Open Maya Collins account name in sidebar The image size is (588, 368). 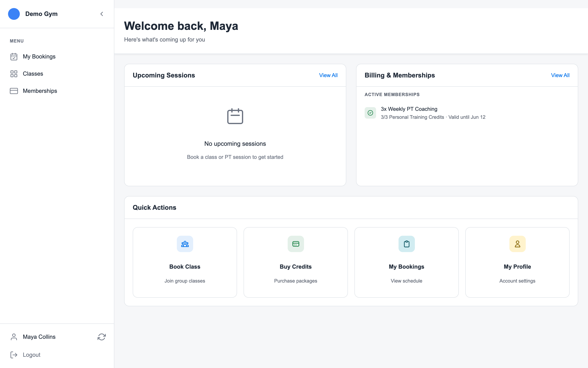tap(39, 337)
